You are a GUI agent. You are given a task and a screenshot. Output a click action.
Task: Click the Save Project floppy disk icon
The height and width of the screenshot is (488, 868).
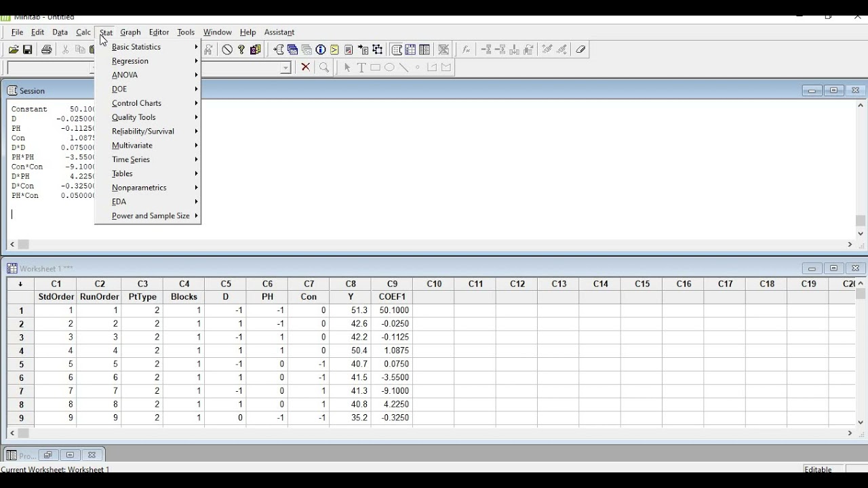click(x=28, y=49)
